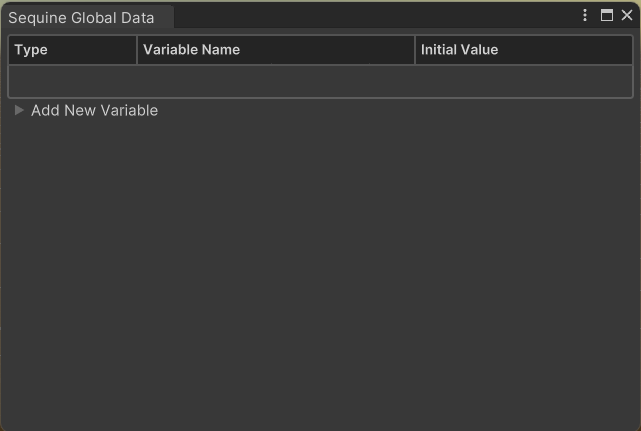Click the Variable Name column header
Viewport: 641px width, 431px height.
tap(276, 50)
